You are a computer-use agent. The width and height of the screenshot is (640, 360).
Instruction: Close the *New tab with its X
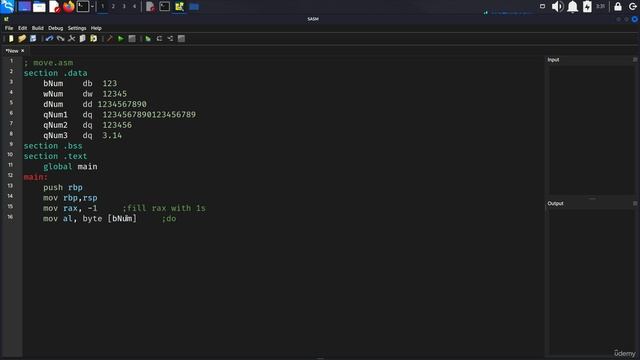click(22, 51)
